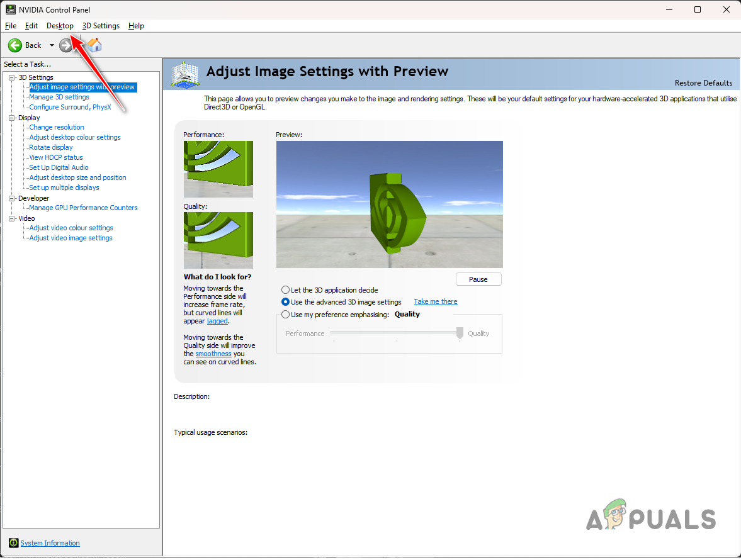The width and height of the screenshot is (741, 560).
Task: Select Use my preference emphasising option
Action: (285, 315)
